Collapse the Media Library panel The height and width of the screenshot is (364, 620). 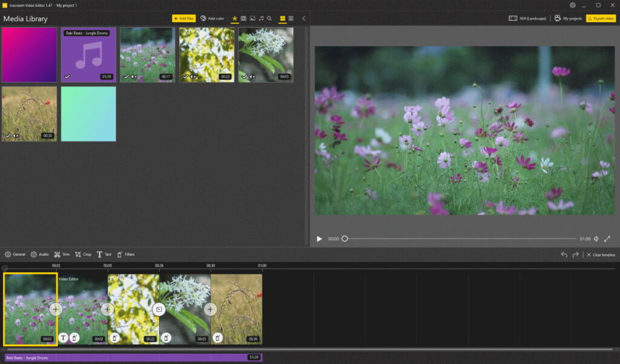tap(304, 18)
